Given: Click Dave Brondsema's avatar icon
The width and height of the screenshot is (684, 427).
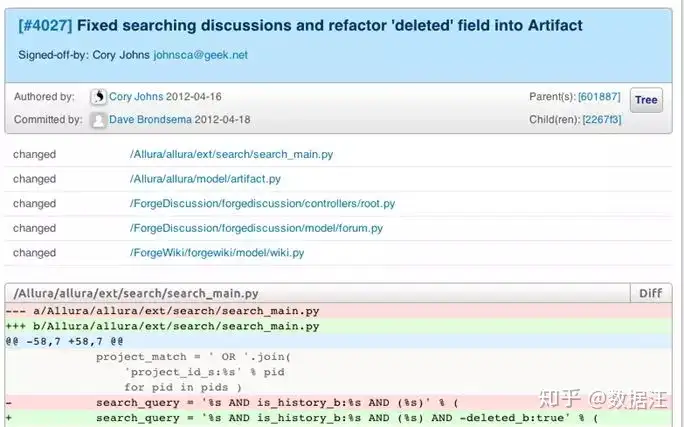Looking at the screenshot, I should (x=99, y=120).
